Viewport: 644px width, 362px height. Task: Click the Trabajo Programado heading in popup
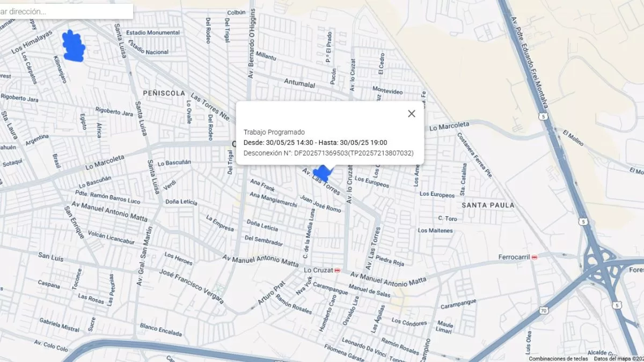tap(274, 132)
